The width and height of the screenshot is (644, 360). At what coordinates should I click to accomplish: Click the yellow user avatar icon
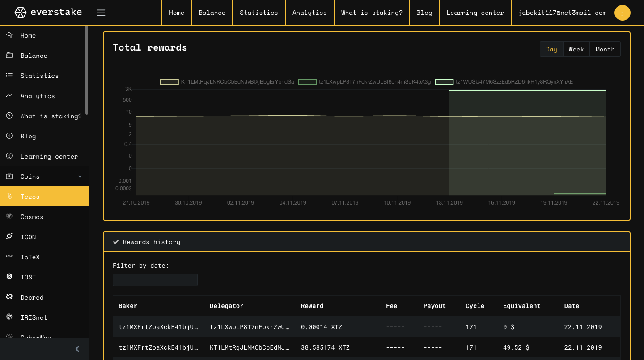623,13
